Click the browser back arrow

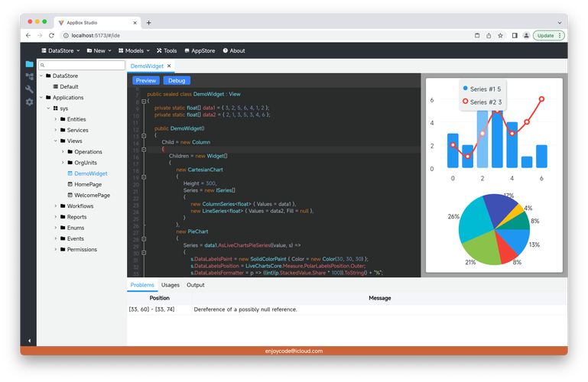point(28,35)
